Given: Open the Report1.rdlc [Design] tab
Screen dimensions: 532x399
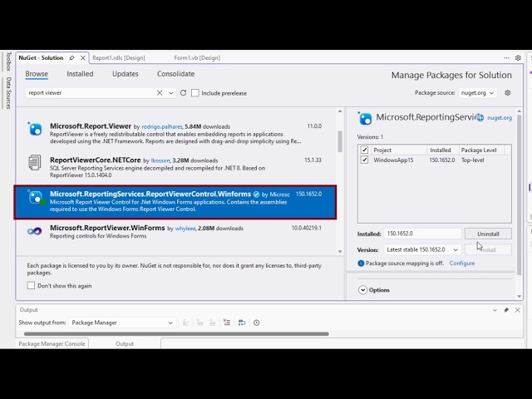Looking at the screenshot, I should (x=119, y=58).
